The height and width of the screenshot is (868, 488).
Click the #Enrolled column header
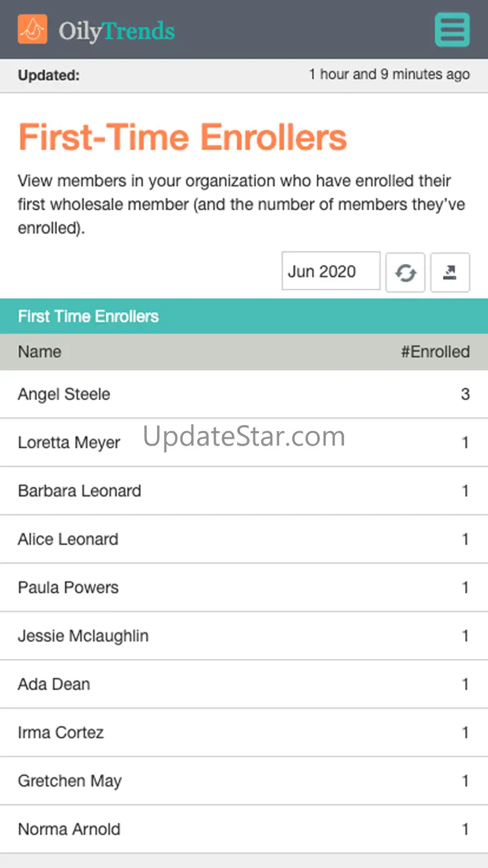435,352
